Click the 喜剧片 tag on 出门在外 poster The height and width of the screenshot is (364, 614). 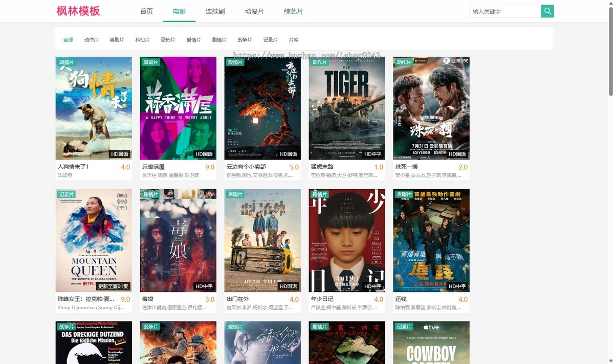click(x=235, y=194)
